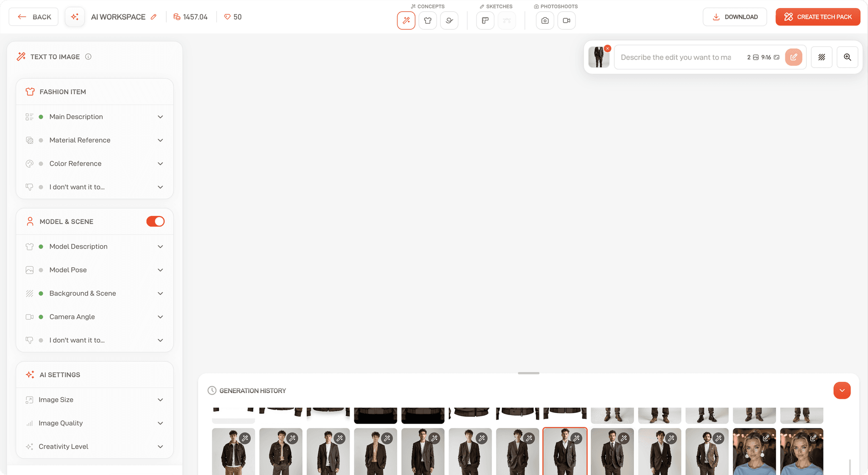The height and width of the screenshot is (475, 868).
Task: Open the video camera photoshoot tool
Action: (567, 20)
